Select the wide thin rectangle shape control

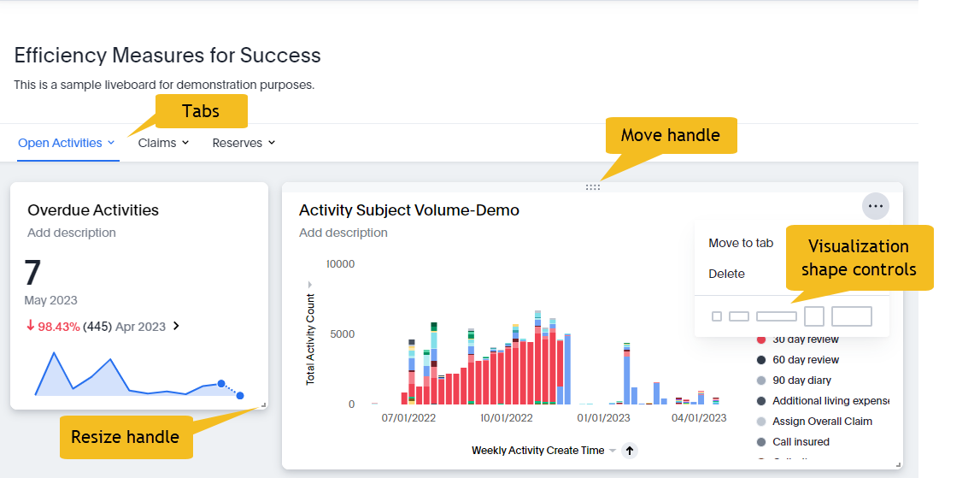[777, 316]
